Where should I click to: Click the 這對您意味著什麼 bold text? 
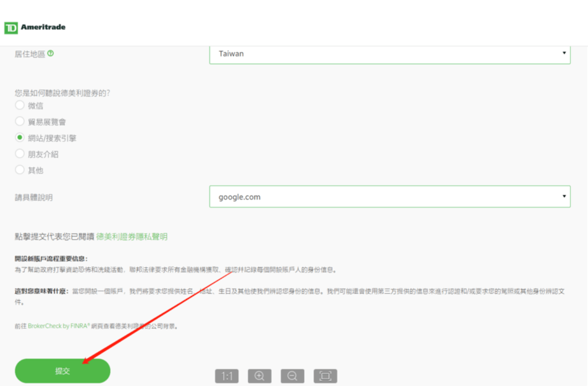[x=41, y=291]
